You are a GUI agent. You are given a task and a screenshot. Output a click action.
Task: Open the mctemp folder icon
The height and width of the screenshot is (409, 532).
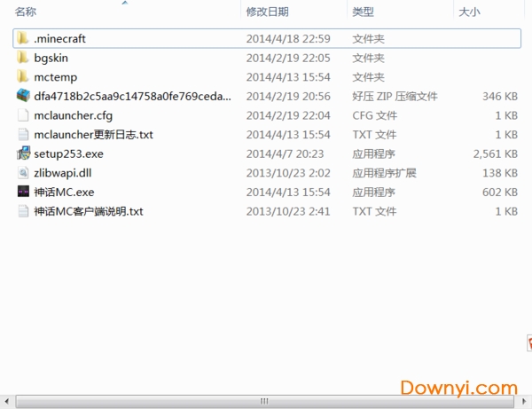[x=23, y=77]
